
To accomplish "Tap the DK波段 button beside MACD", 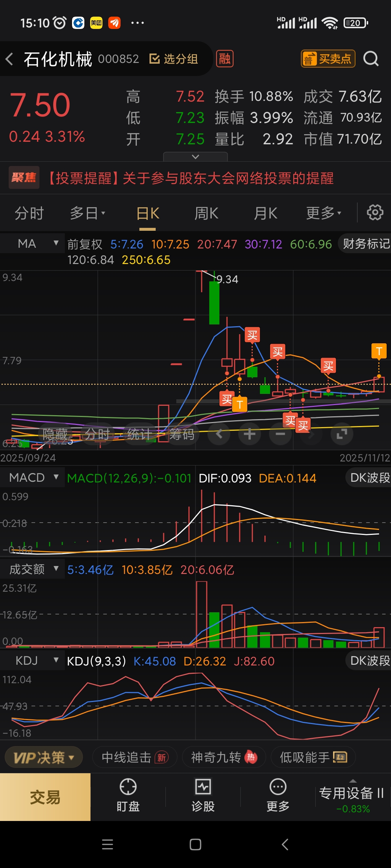I will coord(369,477).
